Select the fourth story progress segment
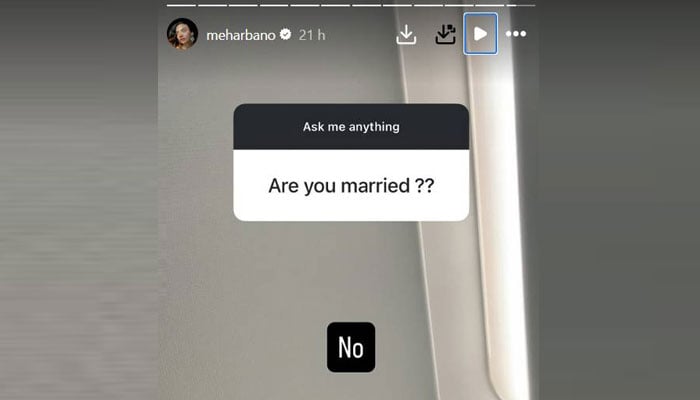Image resolution: width=700 pixels, height=400 pixels. point(274,5)
